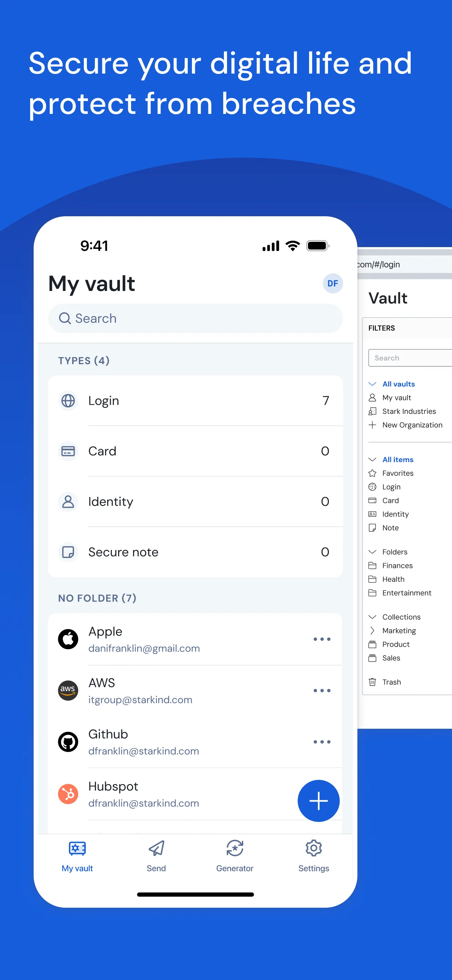The image size is (452, 980).
Task: Click the Github logo icon
Action: click(x=68, y=742)
